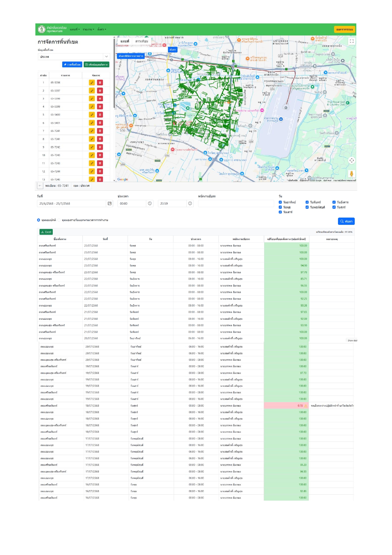Screen dimensions: 392x555
Task: Delete the 65-5397 entry via trash icon
Action: 100,91
